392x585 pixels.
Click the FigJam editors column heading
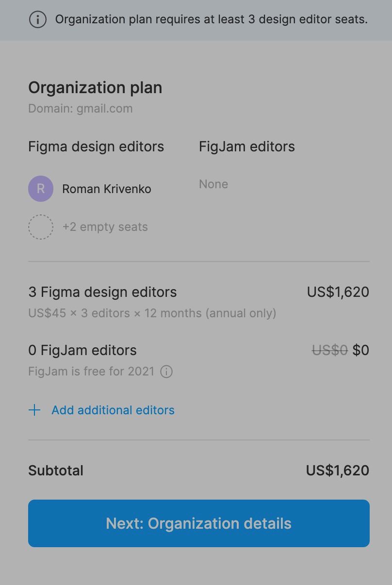click(x=247, y=147)
